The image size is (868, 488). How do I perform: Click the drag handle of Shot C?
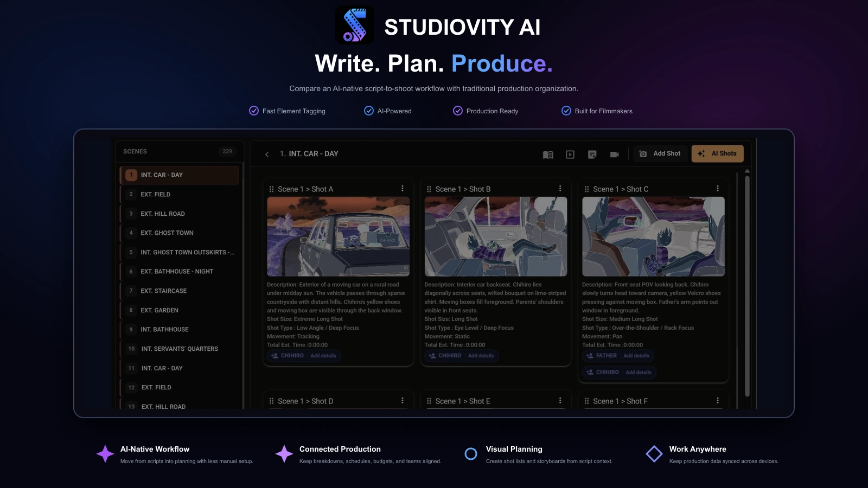click(586, 189)
